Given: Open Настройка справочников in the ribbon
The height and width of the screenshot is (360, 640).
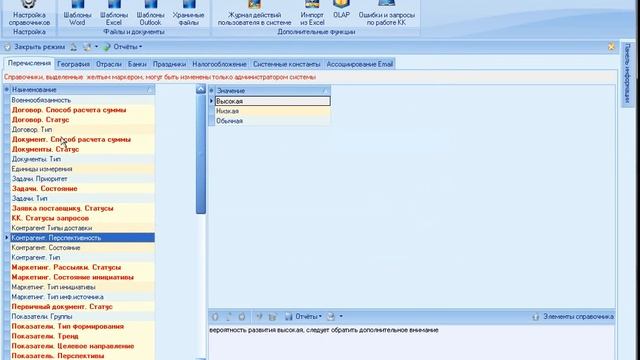Looking at the screenshot, I should [x=29, y=13].
